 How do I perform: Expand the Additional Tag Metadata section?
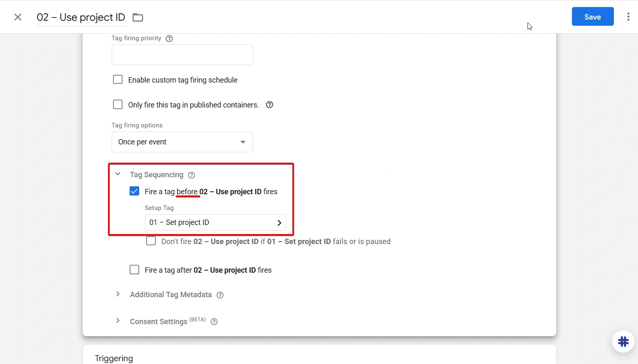(x=118, y=294)
